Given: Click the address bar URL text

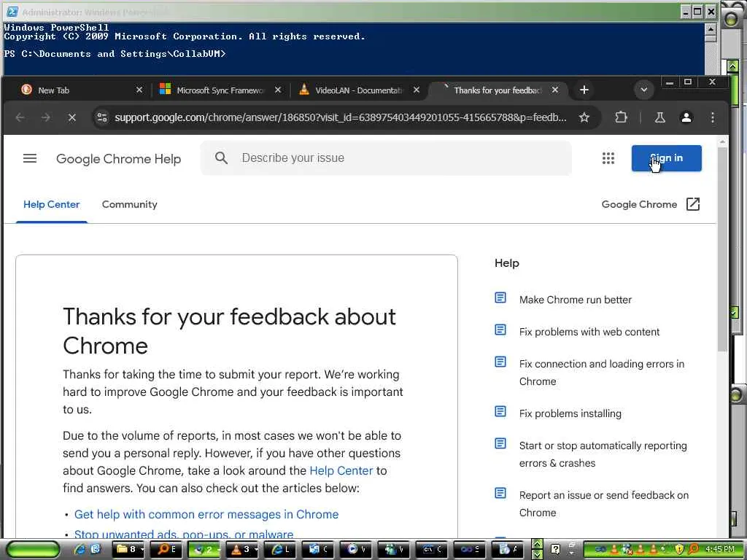Looking at the screenshot, I should point(340,117).
